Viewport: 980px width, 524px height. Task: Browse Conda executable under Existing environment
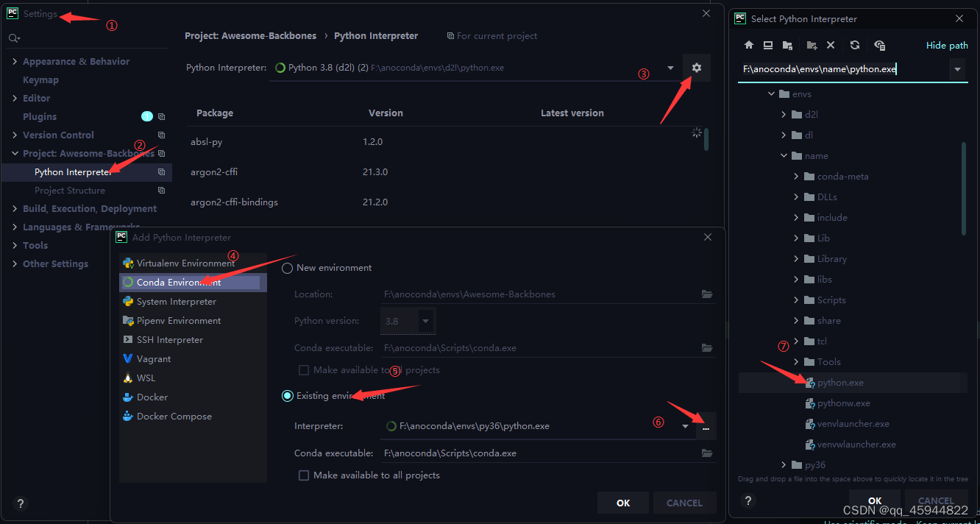[707, 453]
